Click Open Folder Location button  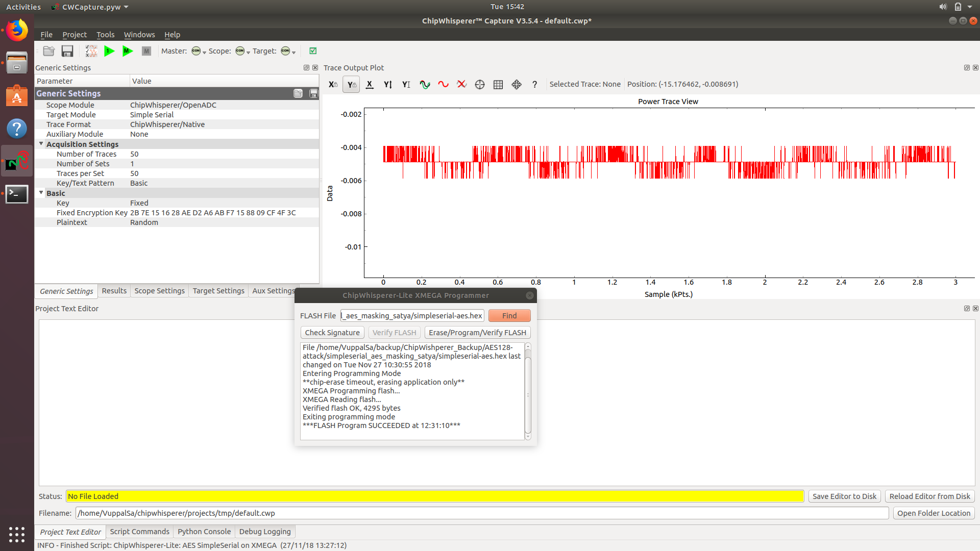tap(934, 513)
